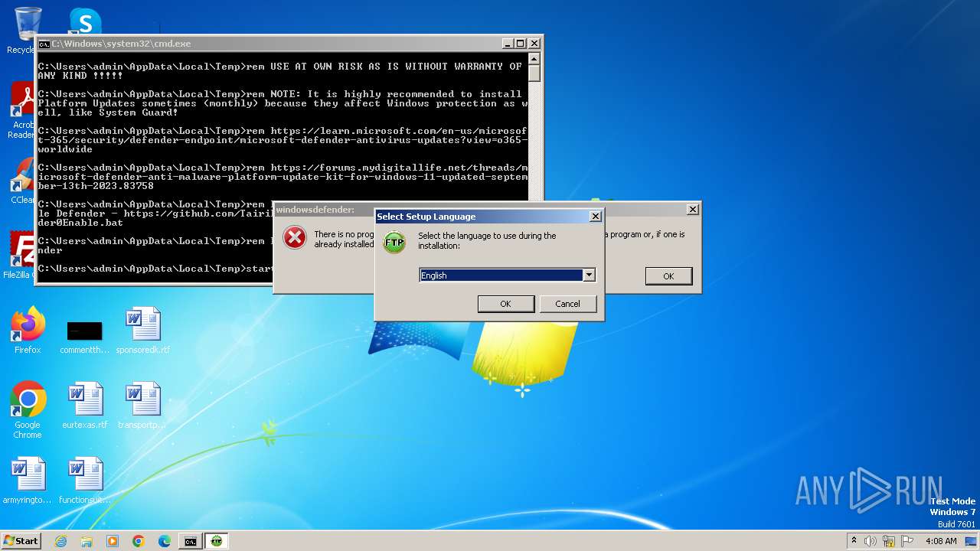Close the cmd.exe window

pos(534,44)
